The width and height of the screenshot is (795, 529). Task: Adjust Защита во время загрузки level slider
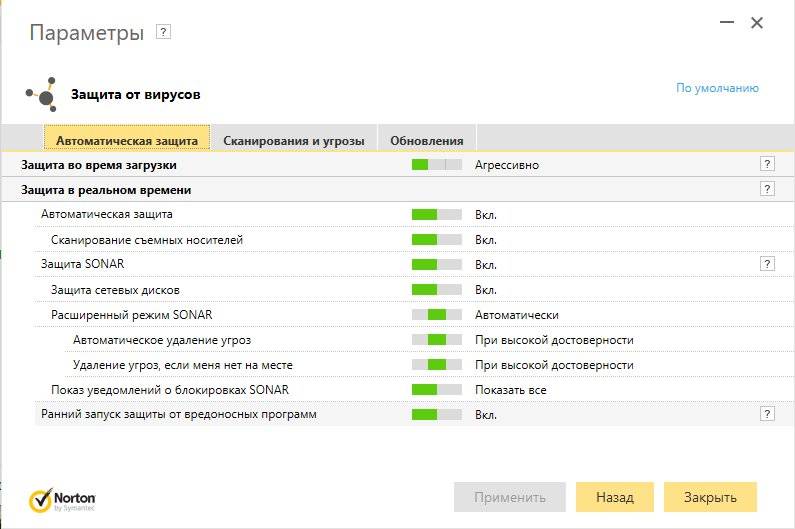[437, 164]
